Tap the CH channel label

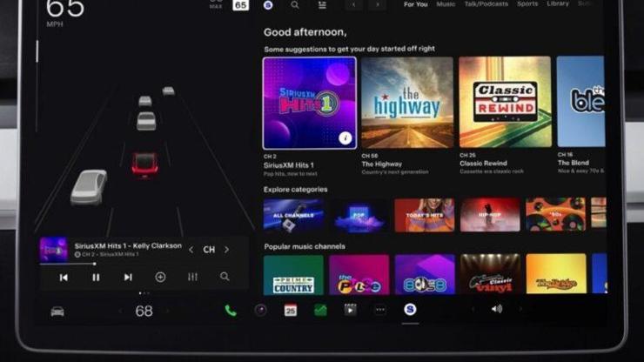click(x=209, y=250)
